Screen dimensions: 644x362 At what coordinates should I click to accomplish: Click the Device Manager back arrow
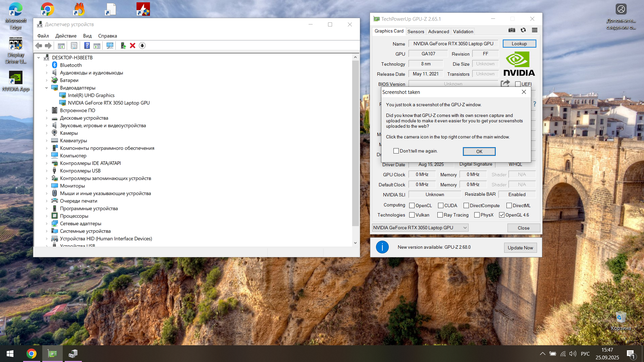click(39, 46)
